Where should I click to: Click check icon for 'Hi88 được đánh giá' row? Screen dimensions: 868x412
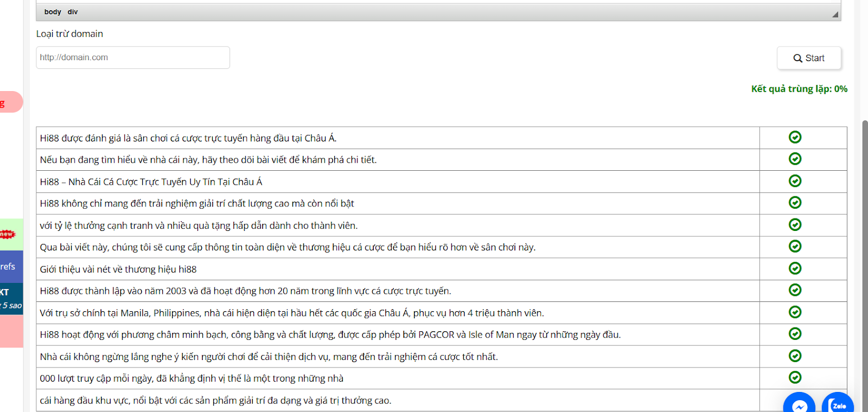[795, 137]
